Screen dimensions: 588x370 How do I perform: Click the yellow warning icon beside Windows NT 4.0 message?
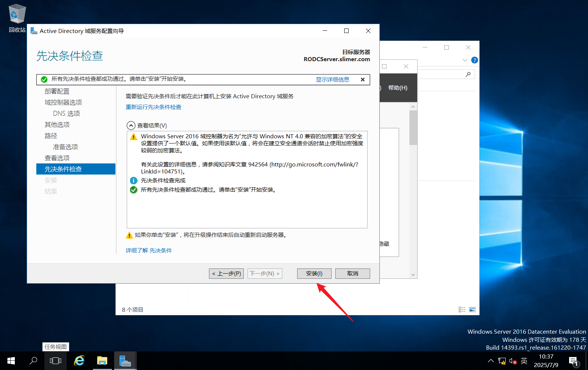coord(133,137)
